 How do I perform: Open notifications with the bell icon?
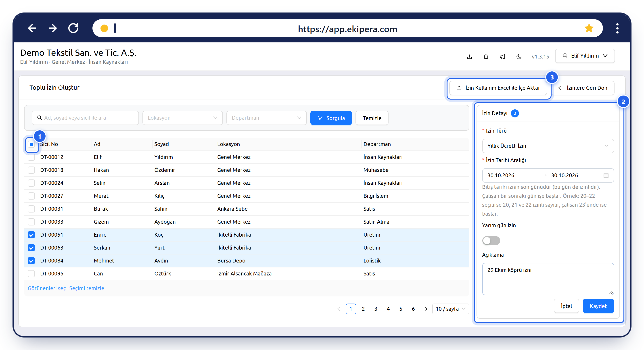click(486, 57)
